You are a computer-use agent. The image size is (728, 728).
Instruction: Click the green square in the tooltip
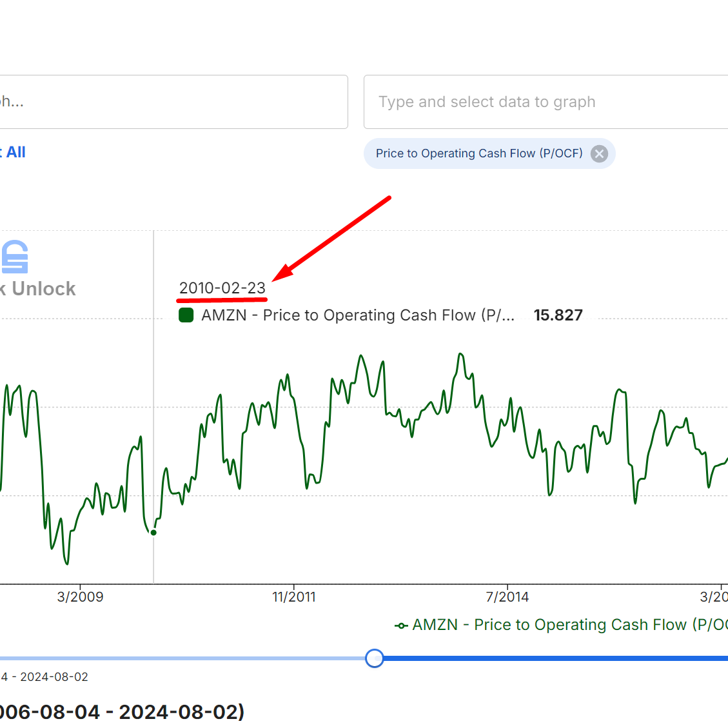pos(186,315)
